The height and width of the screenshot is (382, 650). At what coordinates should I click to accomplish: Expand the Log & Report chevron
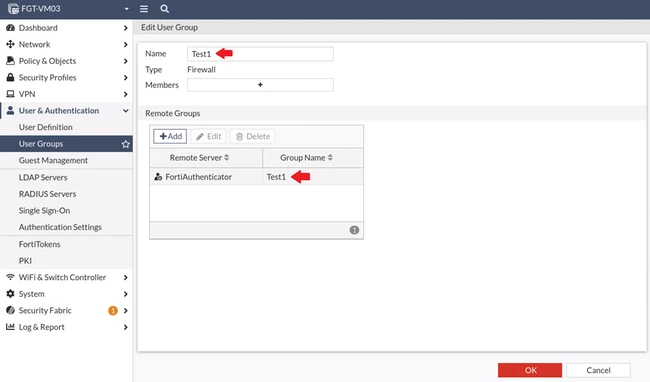tap(126, 327)
